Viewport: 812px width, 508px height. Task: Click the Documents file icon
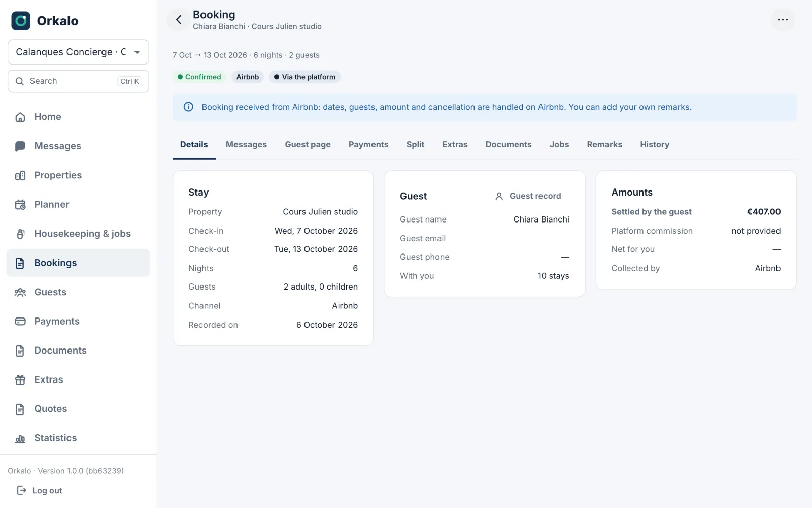pyautogui.click(x=20, y=351)
